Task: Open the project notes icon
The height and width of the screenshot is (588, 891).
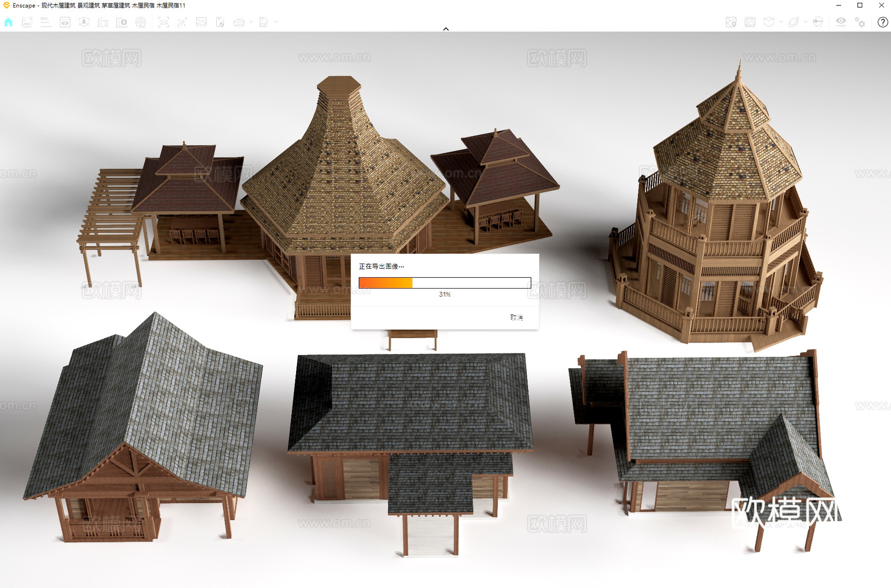Action: (27, 22)
